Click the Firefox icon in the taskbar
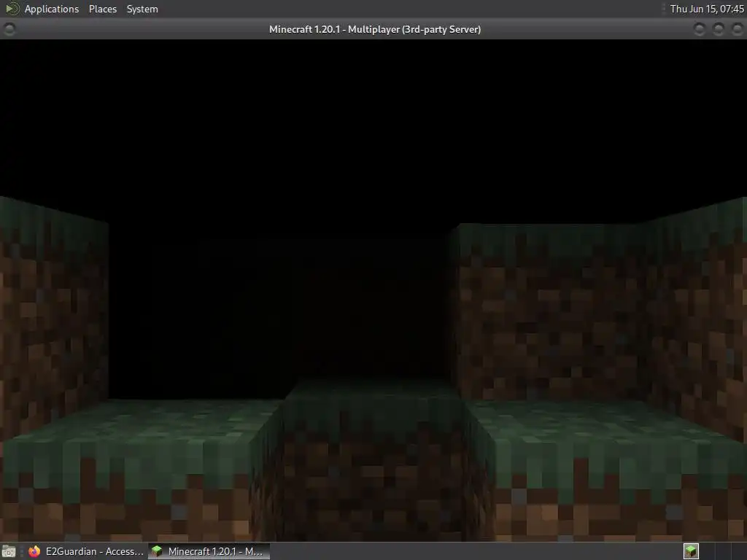This screenshot has height=560, width=747. click(x=34, y=551)
